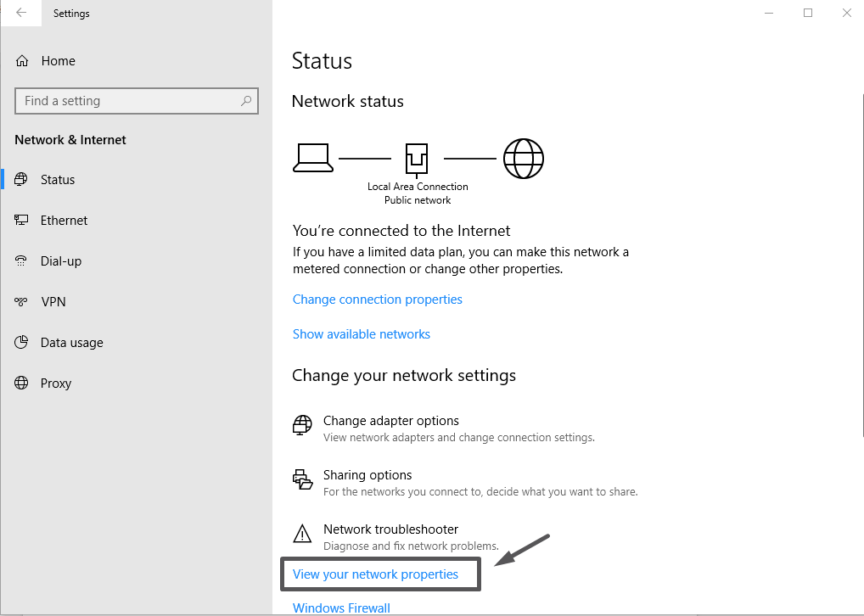
Task: Open Show available networks link
Action: pyautogui.click(x=361, y=334)
